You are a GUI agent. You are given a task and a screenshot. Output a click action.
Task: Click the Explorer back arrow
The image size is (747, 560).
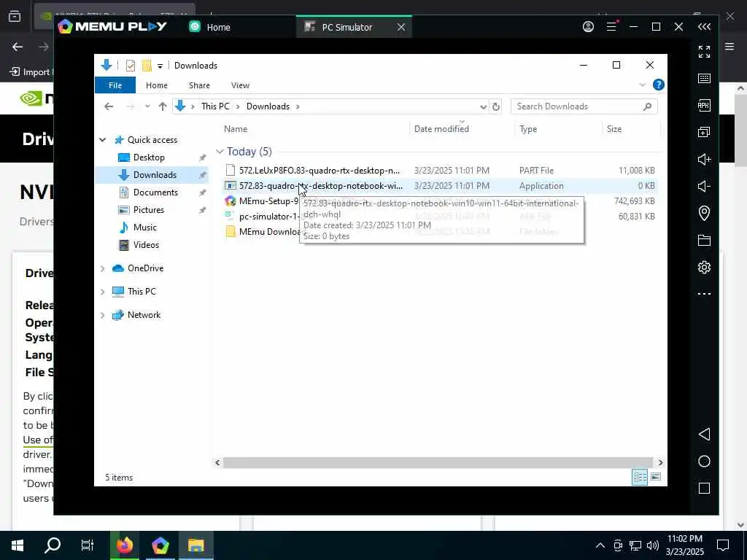point(109,106)
